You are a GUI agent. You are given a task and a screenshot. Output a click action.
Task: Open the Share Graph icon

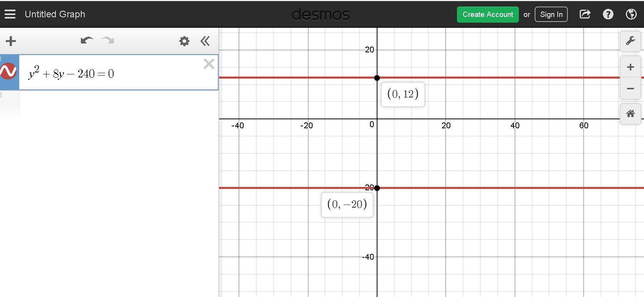tap(585, 15)
